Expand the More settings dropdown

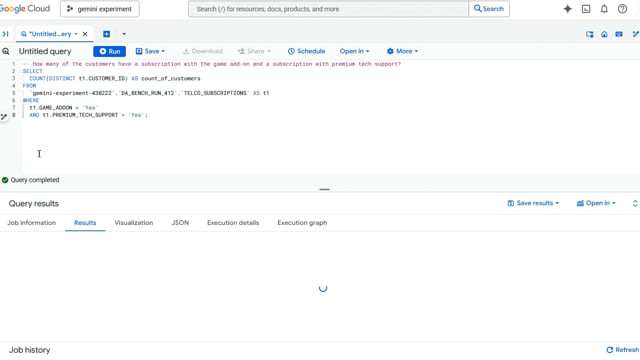[402, 51]
